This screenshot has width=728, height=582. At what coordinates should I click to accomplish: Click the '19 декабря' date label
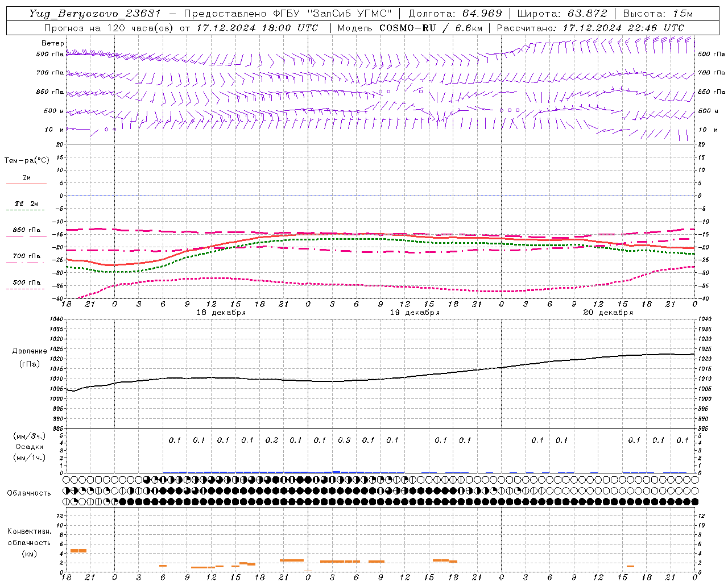click(414, 313)
